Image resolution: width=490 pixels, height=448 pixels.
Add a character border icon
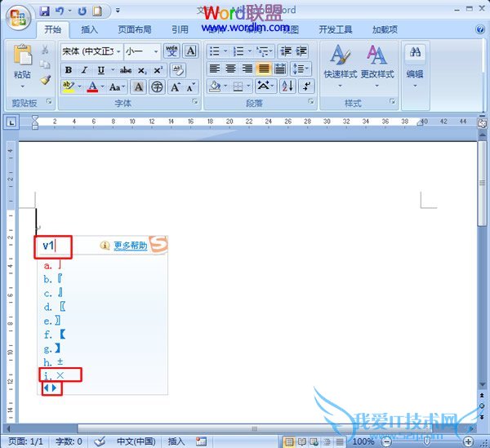(190, 51)
